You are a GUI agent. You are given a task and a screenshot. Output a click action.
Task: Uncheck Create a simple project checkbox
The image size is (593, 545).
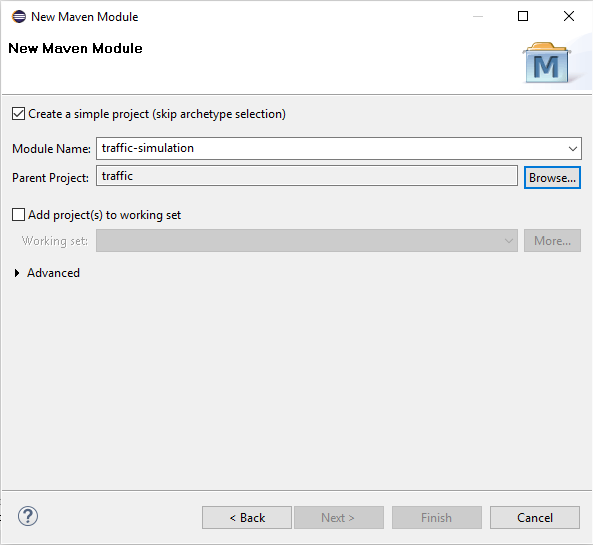[x=19, y=114]
